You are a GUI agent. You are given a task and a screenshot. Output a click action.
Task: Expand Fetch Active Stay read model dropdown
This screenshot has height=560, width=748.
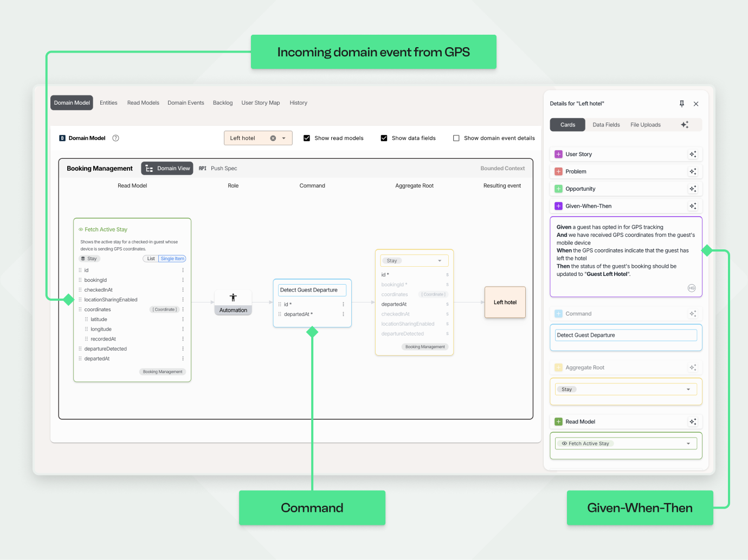point(688,443)
